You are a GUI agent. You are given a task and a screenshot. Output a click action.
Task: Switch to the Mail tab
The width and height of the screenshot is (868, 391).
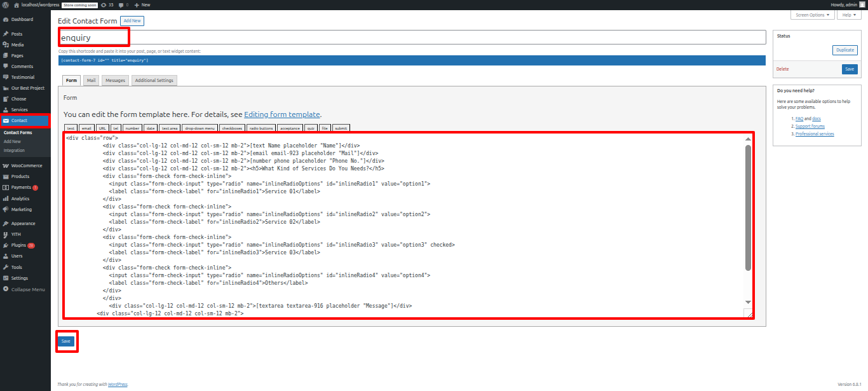(x=91, y=80)
